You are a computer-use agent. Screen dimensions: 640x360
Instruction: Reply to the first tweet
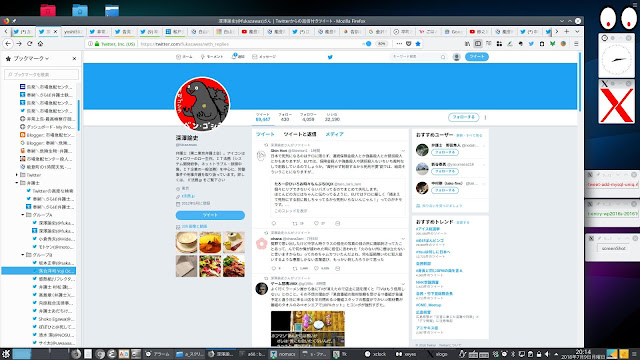[274, 223]
